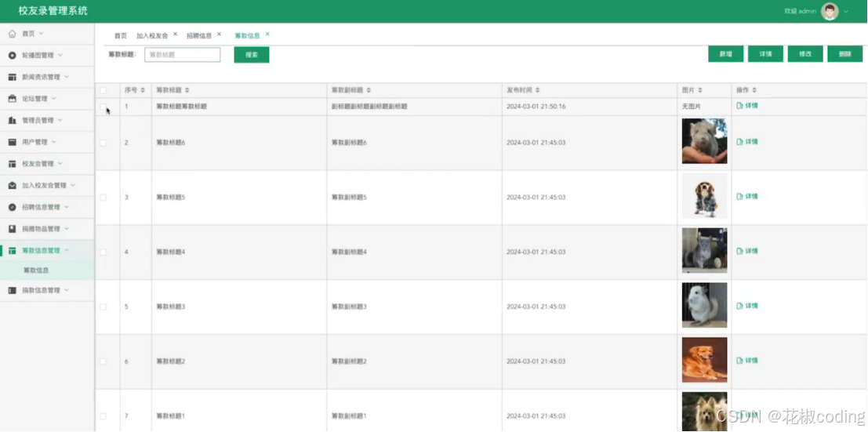Tick checkbox for row 筹款标题1
The image size is (868, 432).
pyautogui.click(x=103, y=416)
